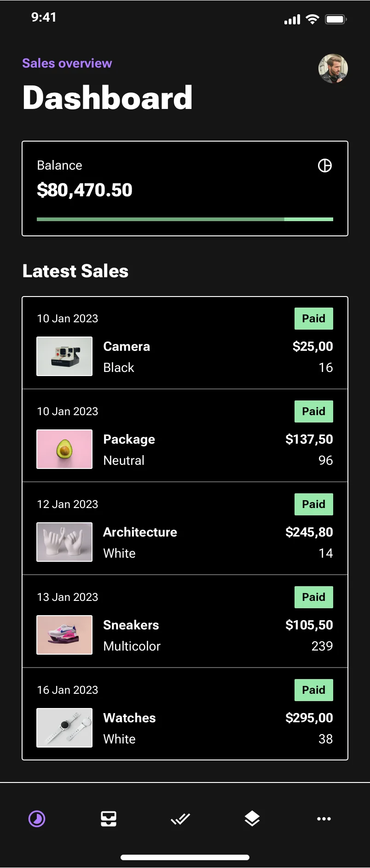Click the Paid badge on the Camera sale
This screenshot has height=868, width=370.
click(x=313, y=318)
